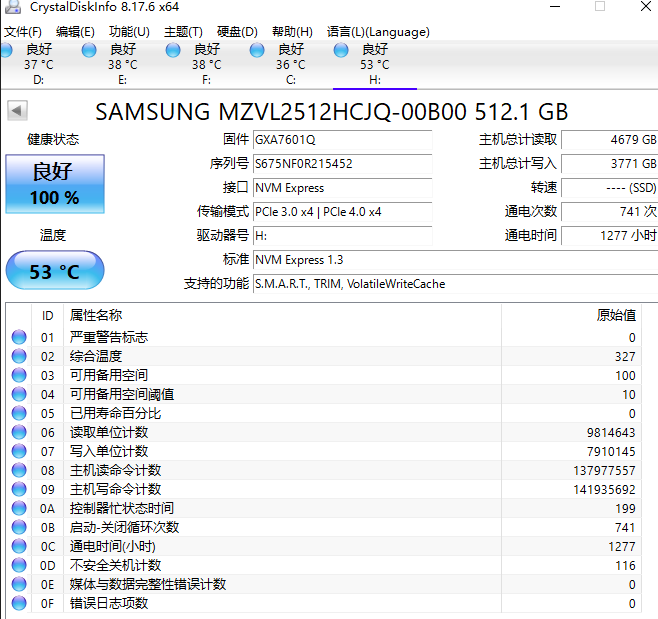Click the 主机总计读取 value 4679 GB
The height and width of the screenshot is (619, 658).
(610, 139)
